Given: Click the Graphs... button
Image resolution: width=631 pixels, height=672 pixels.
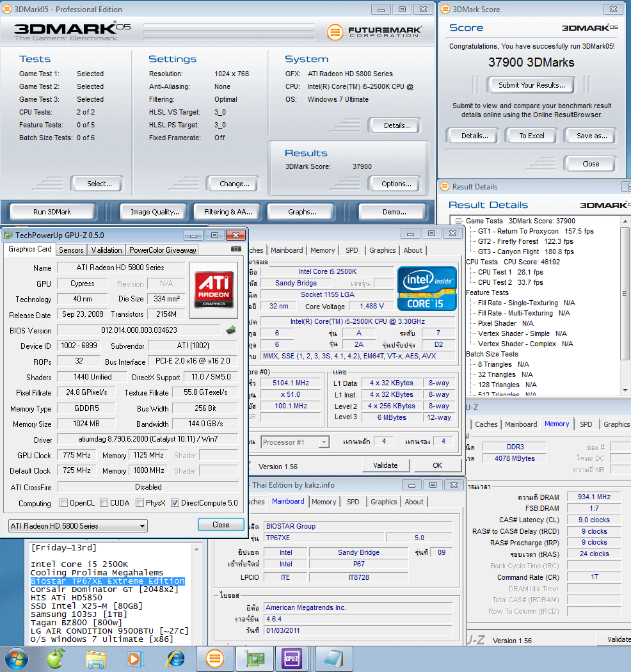Looking at the screenshot, I should click(302, 212).
